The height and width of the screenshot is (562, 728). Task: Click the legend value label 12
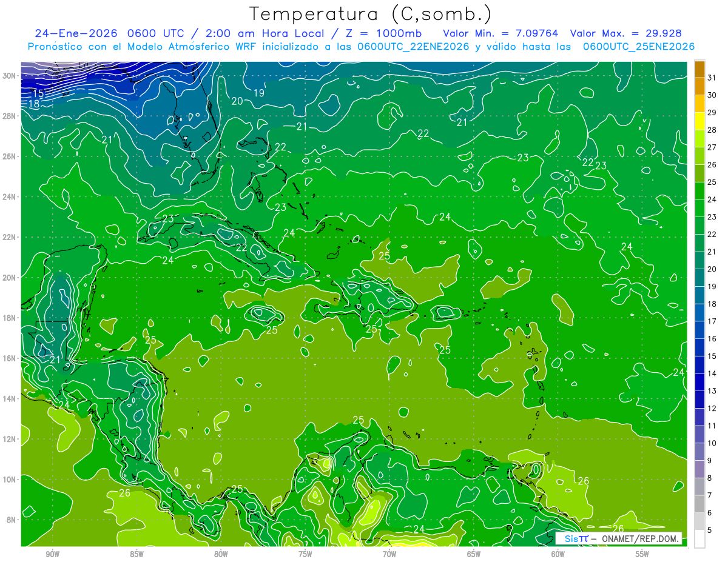tap(712, 408)
